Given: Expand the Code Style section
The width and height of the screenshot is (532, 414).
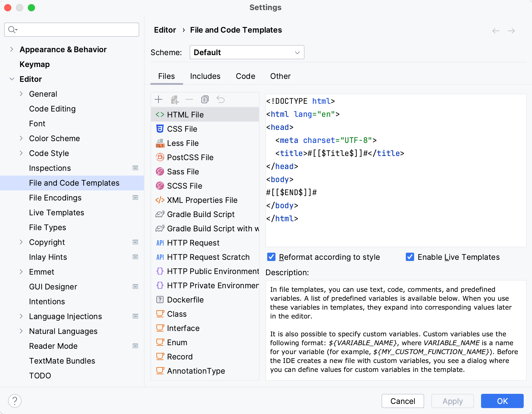Looking at the screenshot, I should 21,153.
